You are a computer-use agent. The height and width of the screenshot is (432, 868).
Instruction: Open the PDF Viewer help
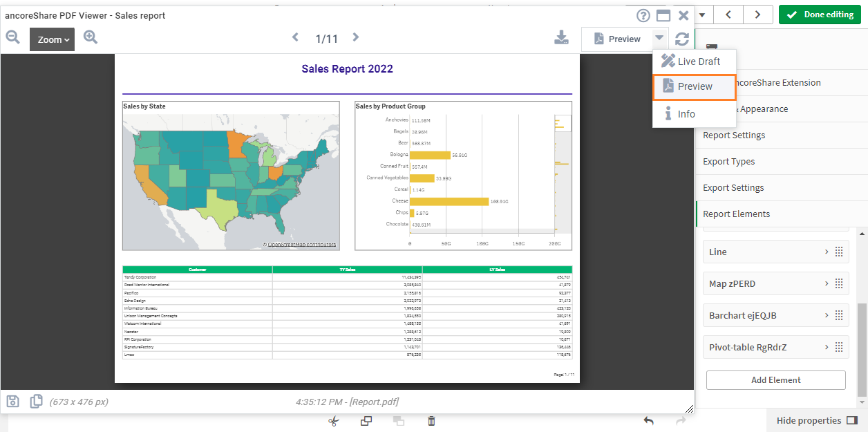tap(643, 16)
